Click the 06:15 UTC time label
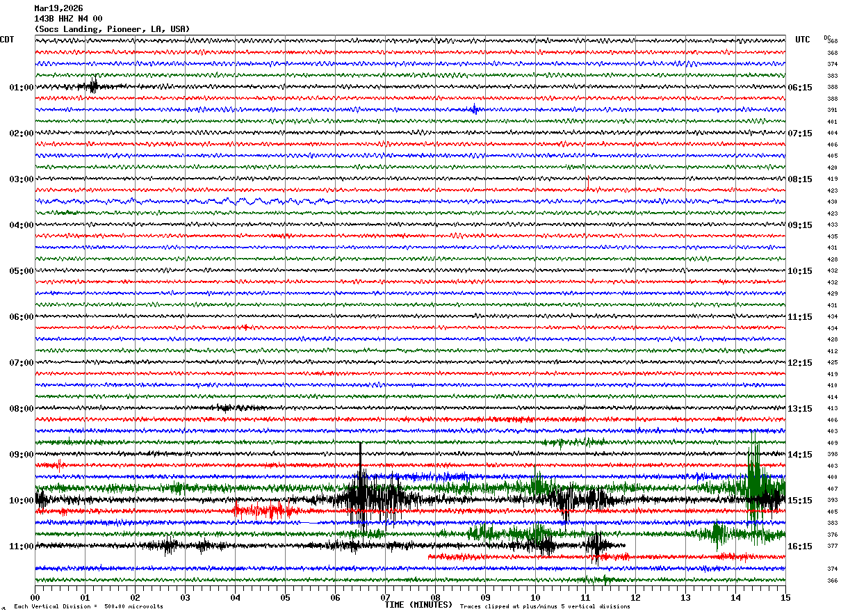Viewport: 841px width, 616px height. pos(800,88)
